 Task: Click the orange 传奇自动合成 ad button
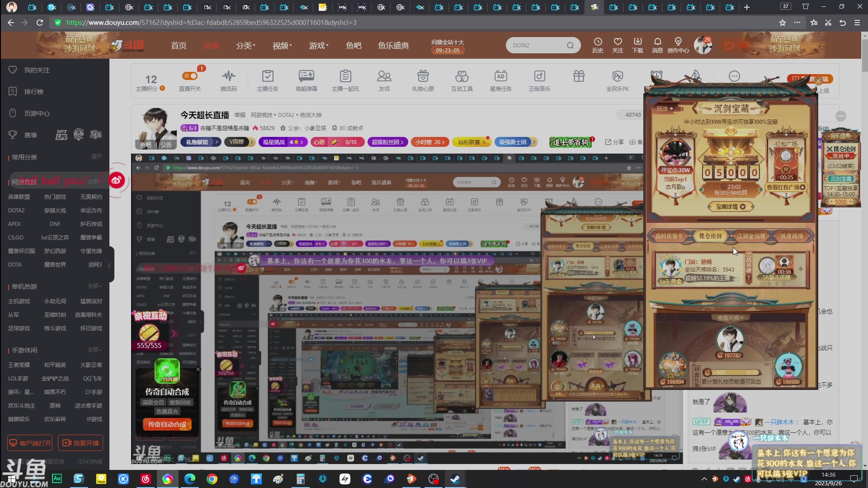[167, 424]
